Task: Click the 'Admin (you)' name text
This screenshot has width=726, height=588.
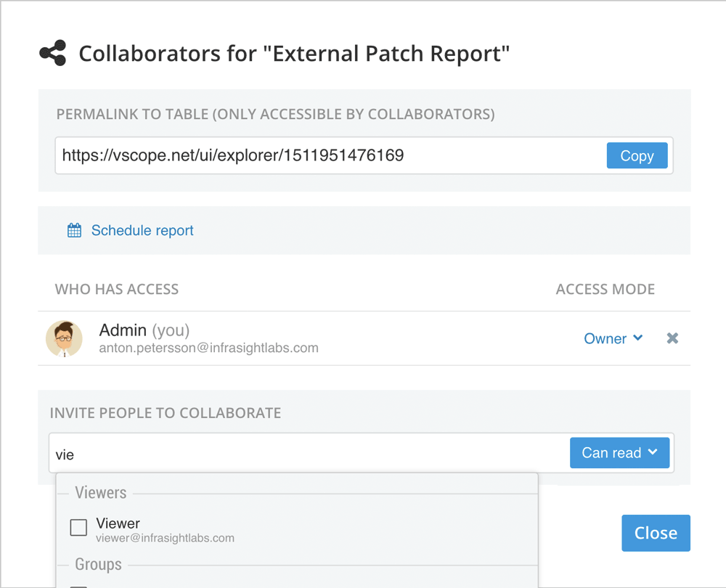Action: click(x=144, y=330)
